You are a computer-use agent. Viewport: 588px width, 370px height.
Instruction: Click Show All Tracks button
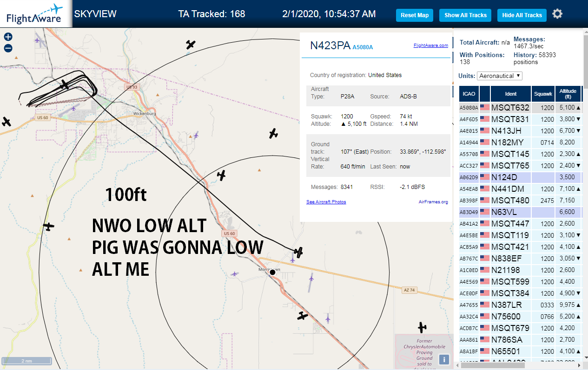tap(465, 15)
